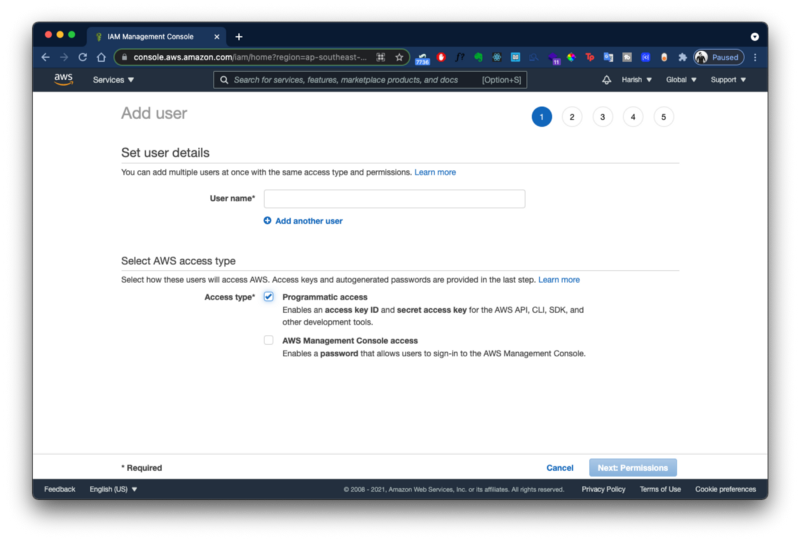Go to step 3 in the wizard
800x542 pixels.
tap(603, 117)
